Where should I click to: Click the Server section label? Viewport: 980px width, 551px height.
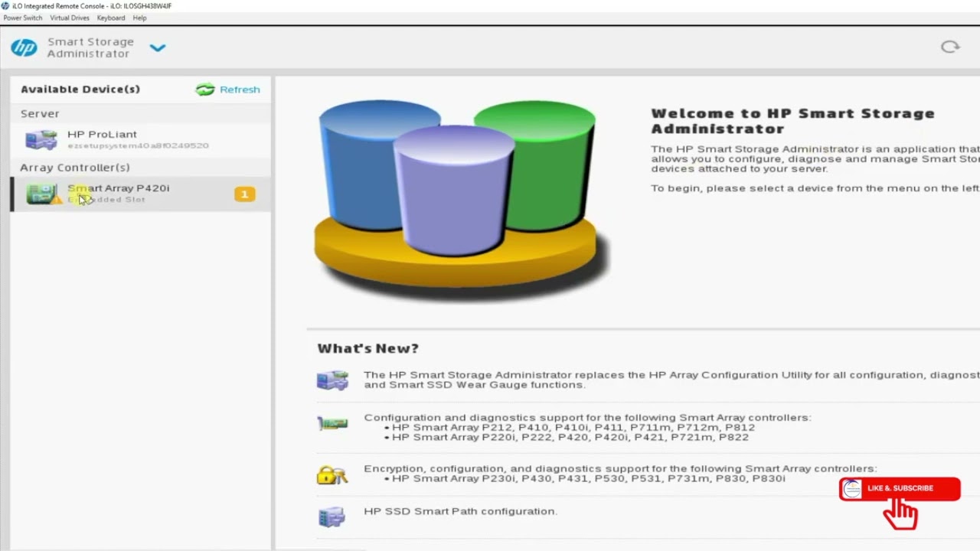tap(40, 113)
